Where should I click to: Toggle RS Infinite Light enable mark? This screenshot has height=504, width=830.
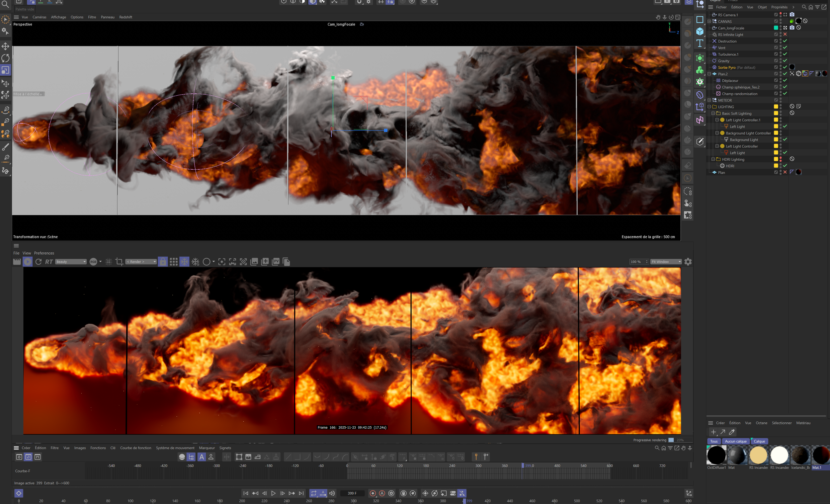pyautogui.click(x=785, y=35)
